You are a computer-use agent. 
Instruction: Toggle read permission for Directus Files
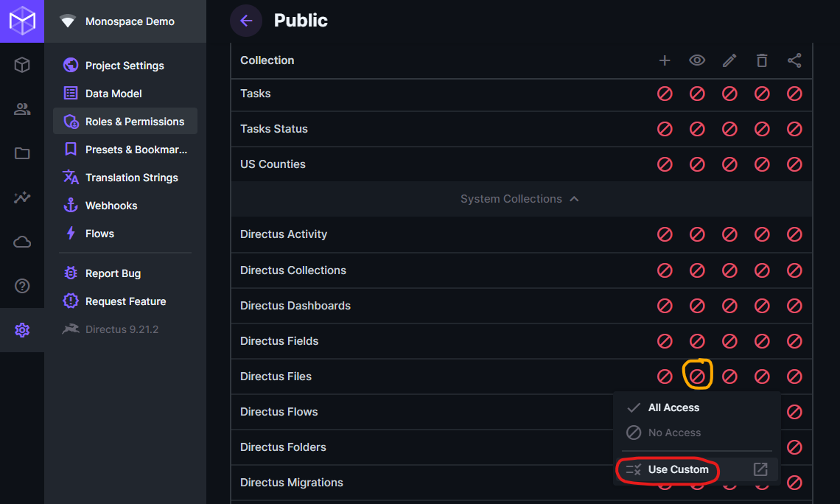pyautogui.click(x=697, y=376)
